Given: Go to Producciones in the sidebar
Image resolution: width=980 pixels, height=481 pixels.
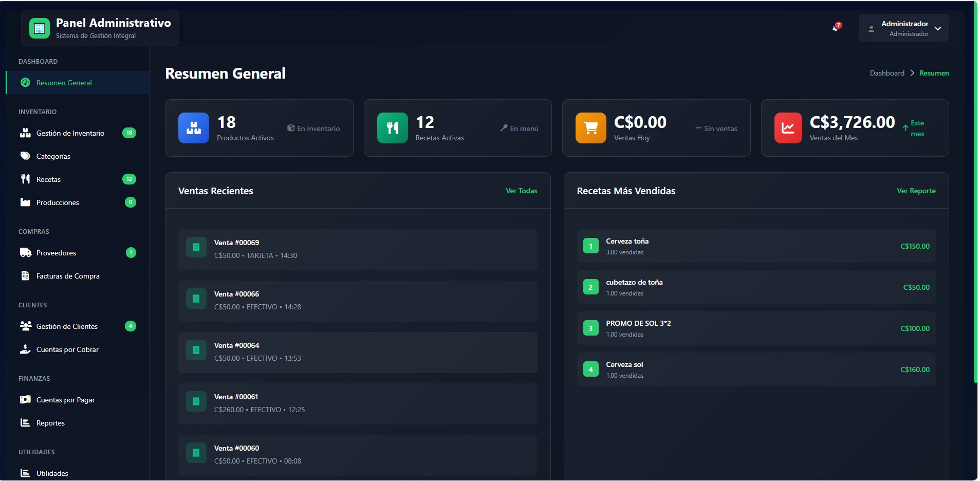Looking at the screenshot, I should coord(58,202).
